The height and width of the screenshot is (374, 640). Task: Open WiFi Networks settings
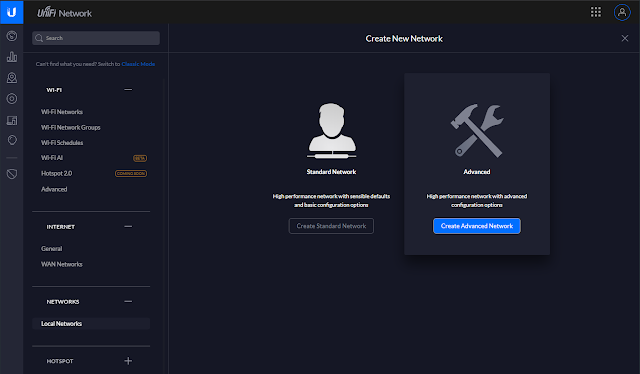pos(62,112)
